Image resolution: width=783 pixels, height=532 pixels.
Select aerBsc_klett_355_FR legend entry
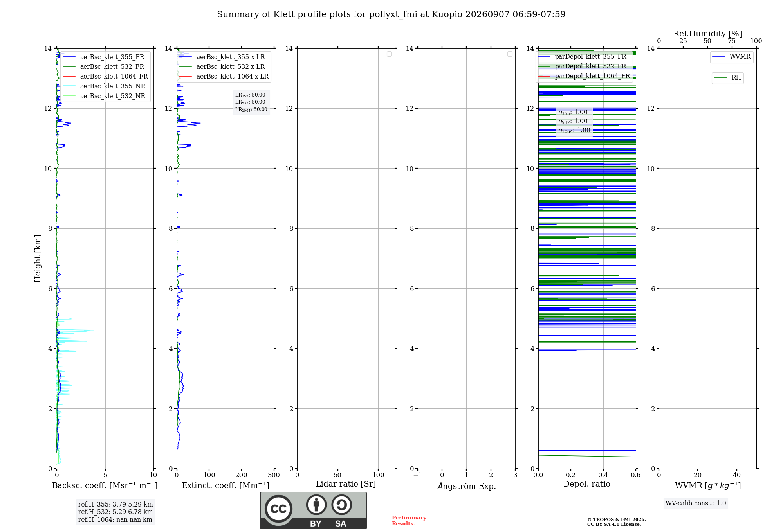[x=105, y=57]
